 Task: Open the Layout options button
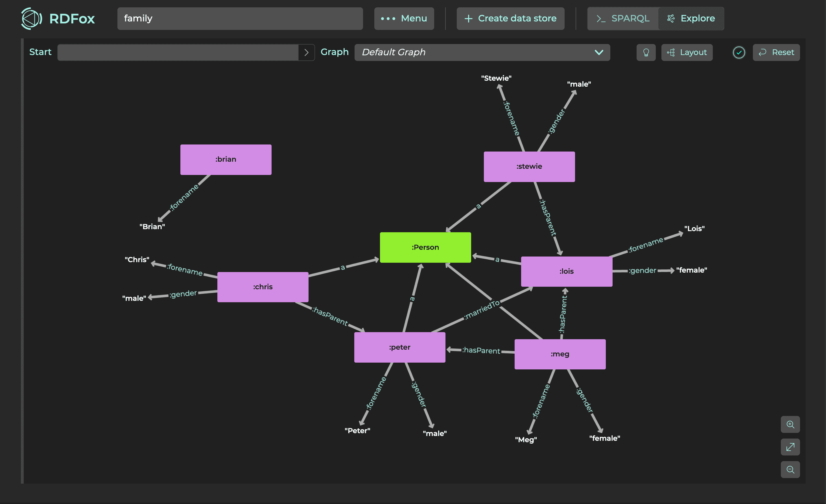coord(687,52)
